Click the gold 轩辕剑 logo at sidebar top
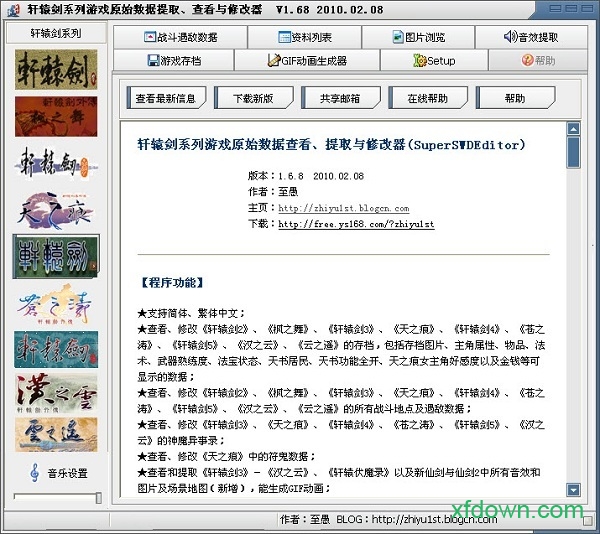600x534 pixels. (x=56, y=69)
